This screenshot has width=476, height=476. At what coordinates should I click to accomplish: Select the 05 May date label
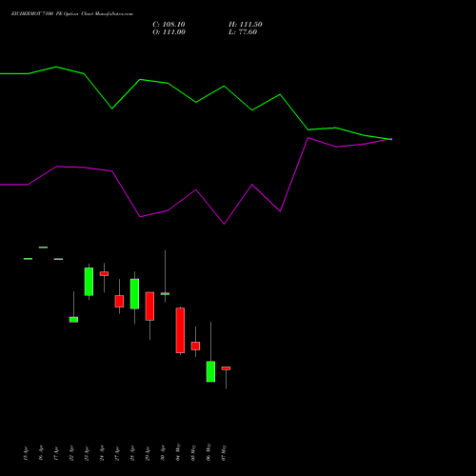point(193,452)
